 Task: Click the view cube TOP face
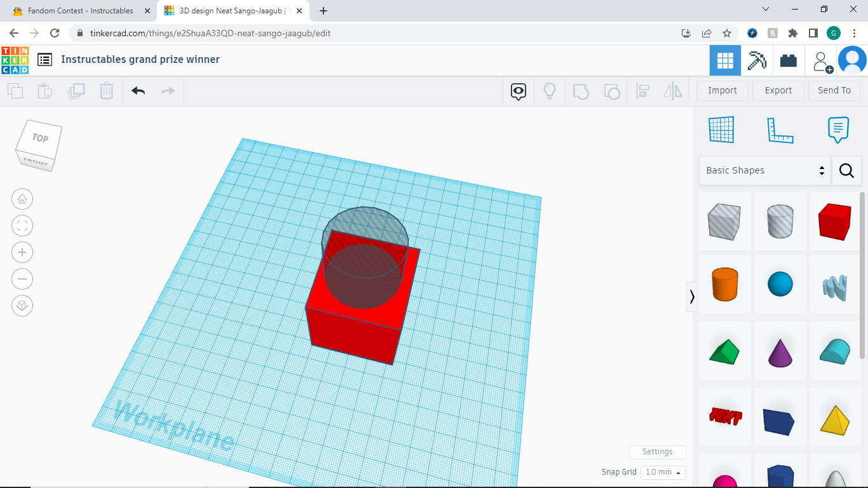[40, 138]
